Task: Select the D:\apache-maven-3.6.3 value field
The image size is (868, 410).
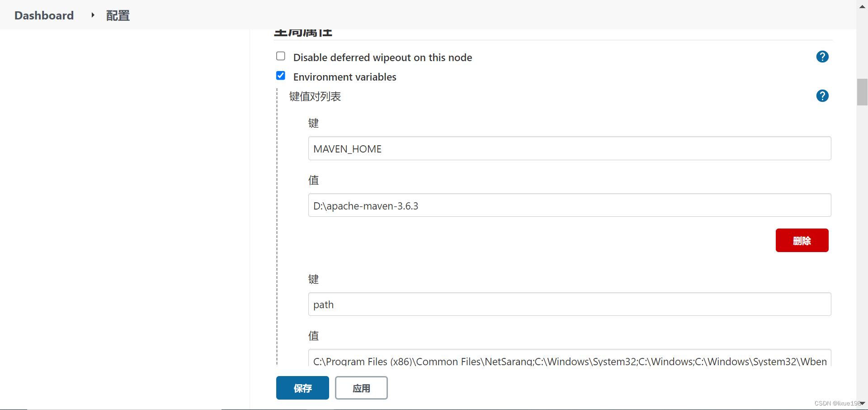Action: [569, 205]
